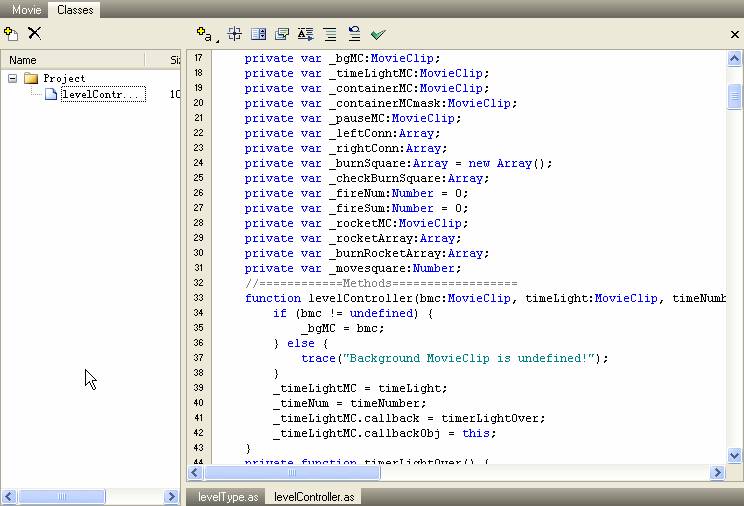
Task: Click the class list scroll left arrow
Action: coord(9,497)
